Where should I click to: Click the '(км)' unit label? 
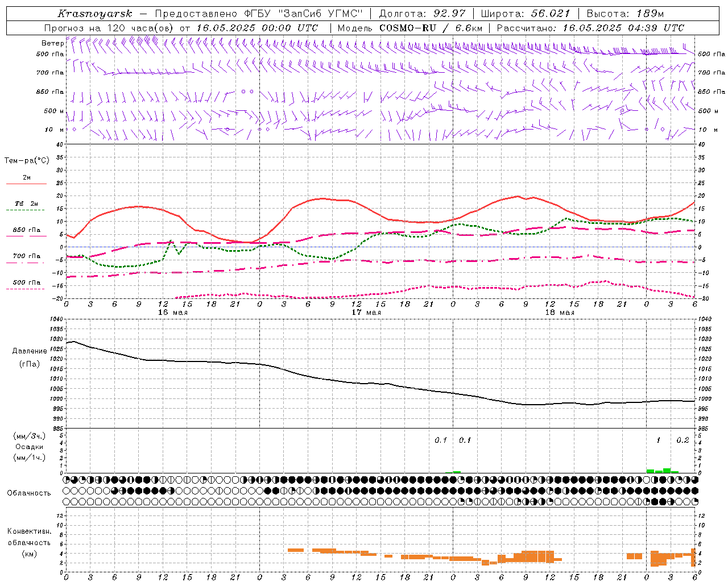pyautogui.click(x=29, y=554)
